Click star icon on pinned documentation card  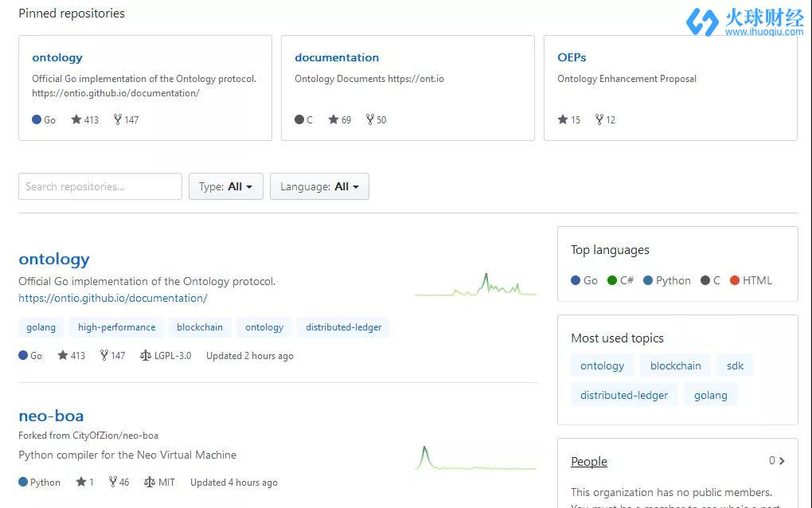[334, 119]
